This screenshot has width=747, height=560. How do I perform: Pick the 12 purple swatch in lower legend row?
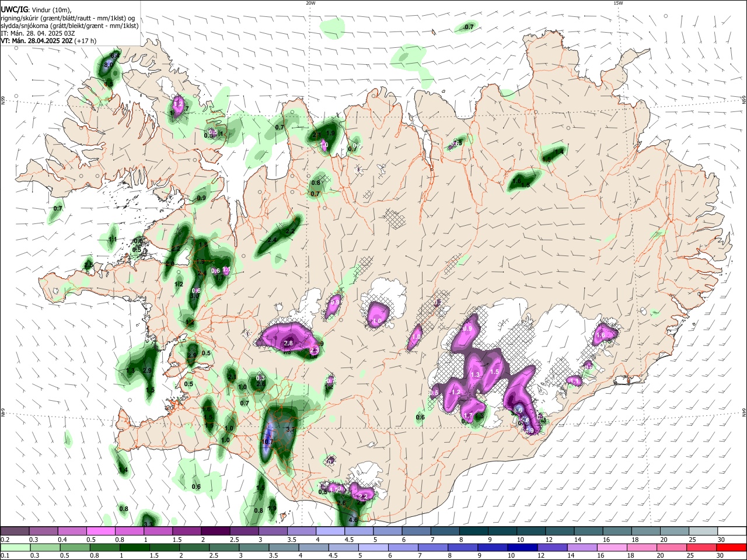pos(551,547)
